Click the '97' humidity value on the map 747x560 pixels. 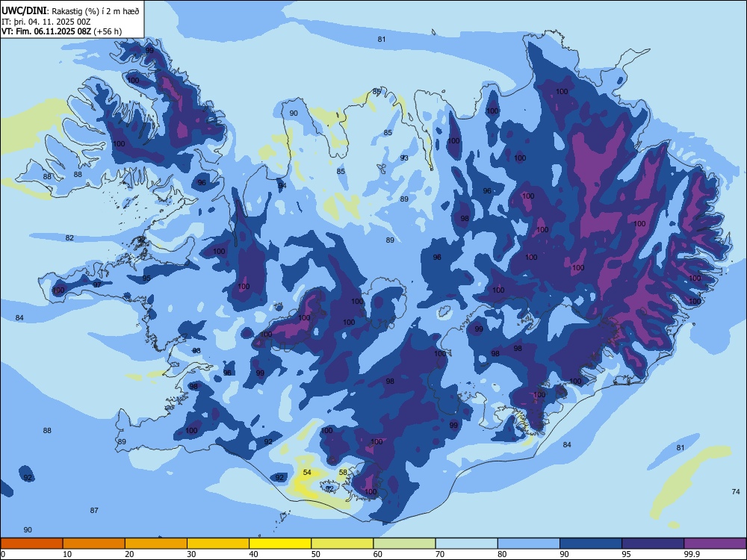click(x=97, y=284)
